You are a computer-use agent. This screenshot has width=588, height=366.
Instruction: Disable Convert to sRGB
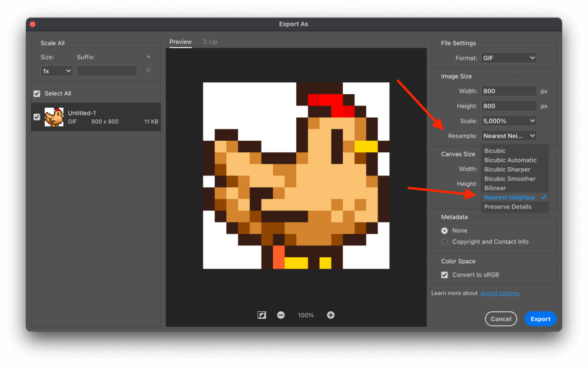pyautogui.click(x=445, y=274)
